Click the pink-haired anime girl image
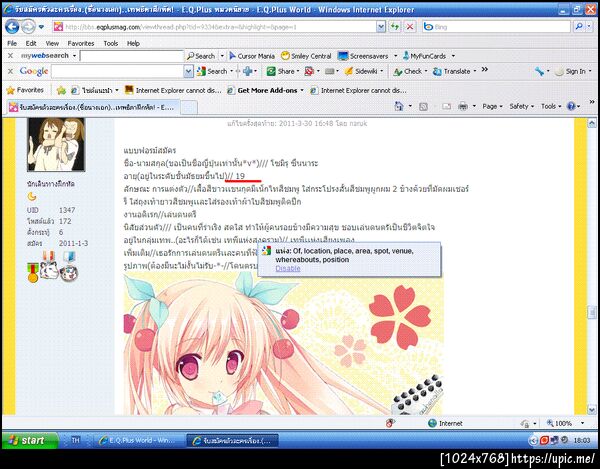This screenshot has width=600, height=469. point(283,343)
